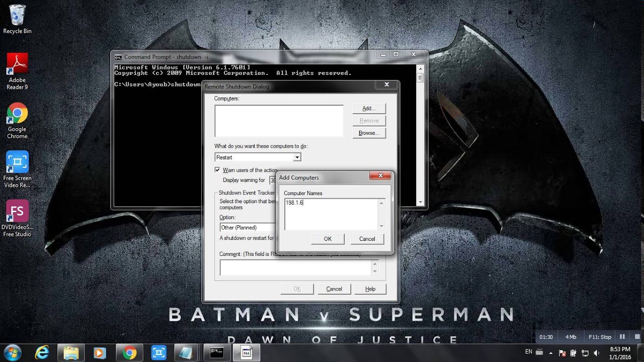Click the keyboard icon in the system tray
Screen dimensions: 644x362
click(540, 352)
